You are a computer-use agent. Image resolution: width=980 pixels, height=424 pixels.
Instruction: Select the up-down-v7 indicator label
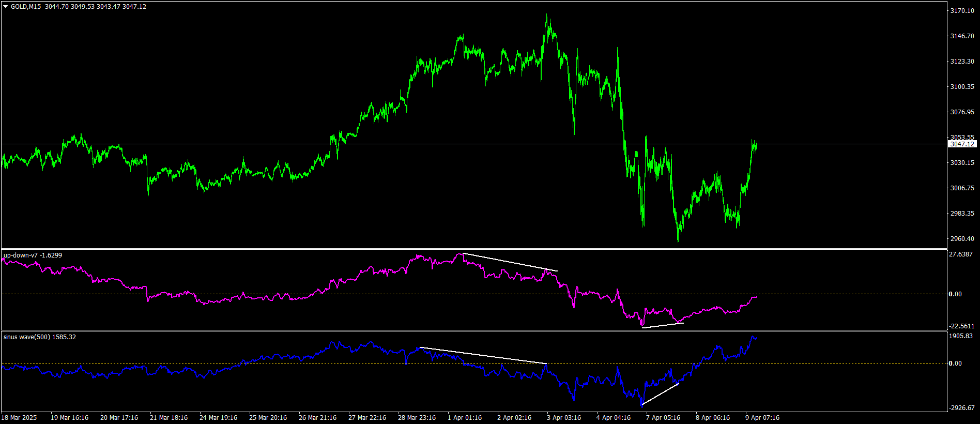coord(33,255)
